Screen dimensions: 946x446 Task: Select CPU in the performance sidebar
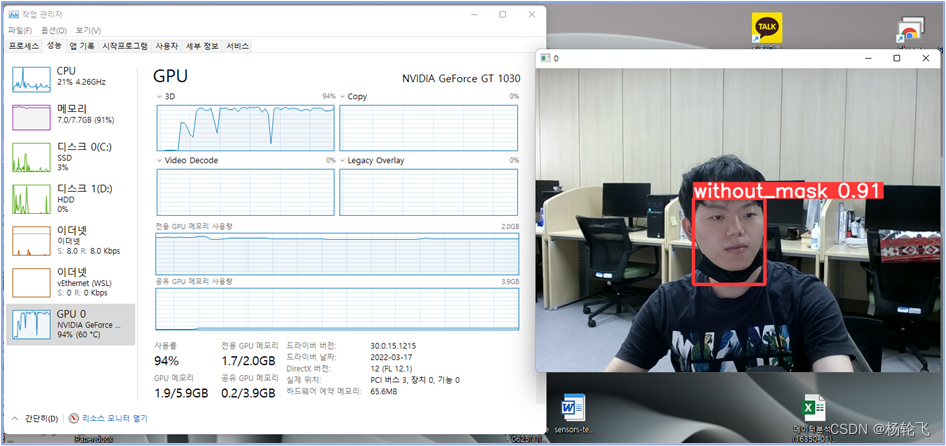[x=70, y=79]
